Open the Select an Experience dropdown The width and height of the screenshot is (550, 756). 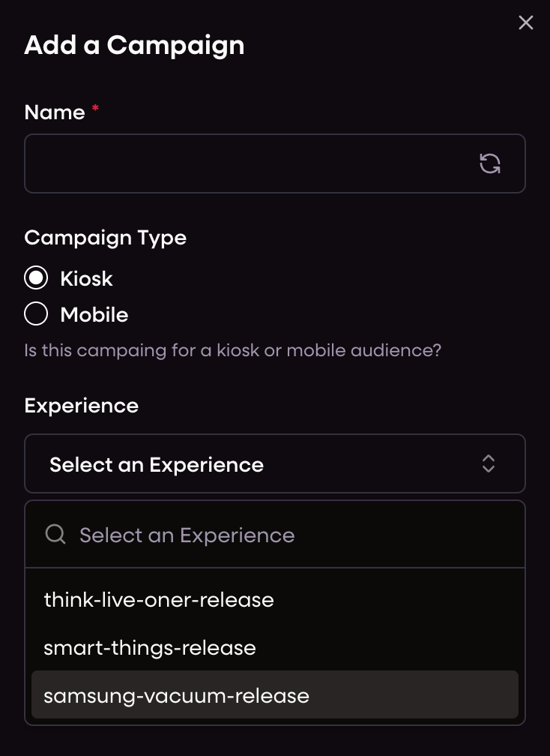coord(275,463)
